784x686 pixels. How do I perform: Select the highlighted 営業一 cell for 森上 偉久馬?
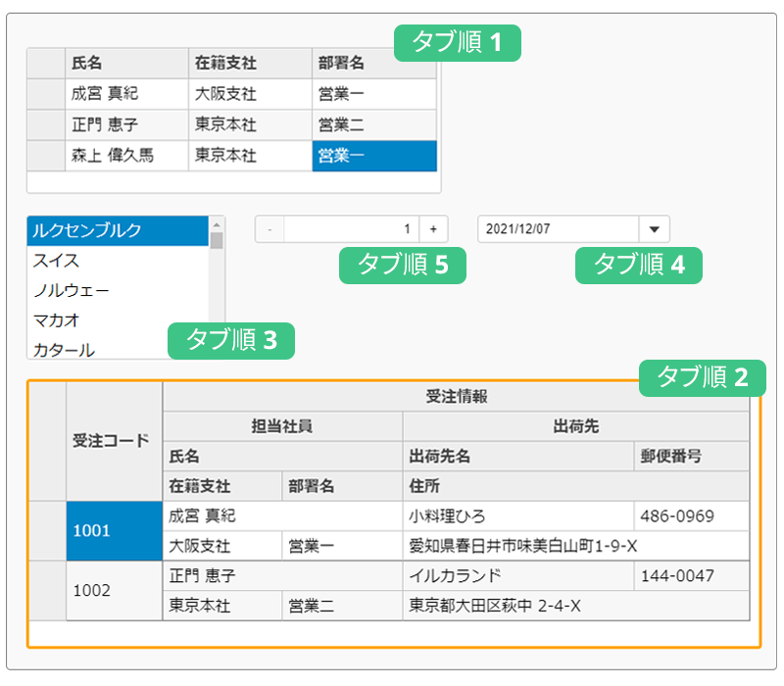pyautogui.click(x=372, y=156)
